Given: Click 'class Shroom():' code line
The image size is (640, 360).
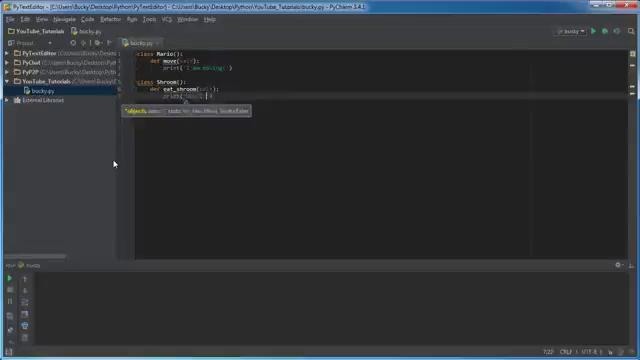Looking at the screenshot, I should (x=161, y=82).
